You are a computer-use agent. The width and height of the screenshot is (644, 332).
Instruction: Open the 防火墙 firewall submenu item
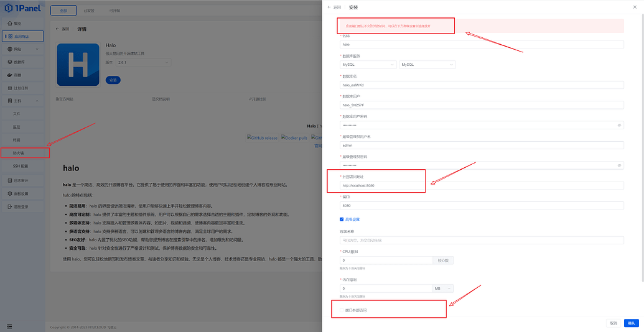coord(22,153)
